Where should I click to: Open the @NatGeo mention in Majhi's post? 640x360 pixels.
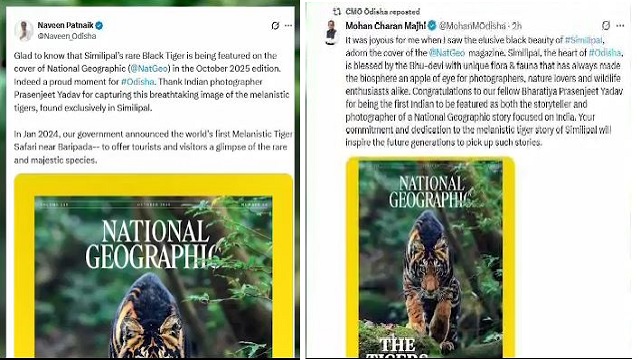[447, 53]
